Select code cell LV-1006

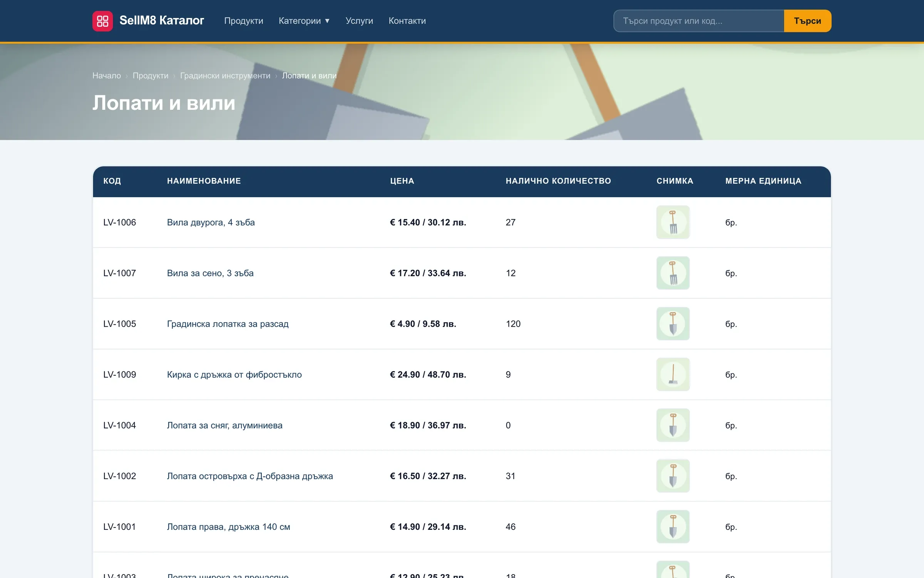(x=120, y=222)
